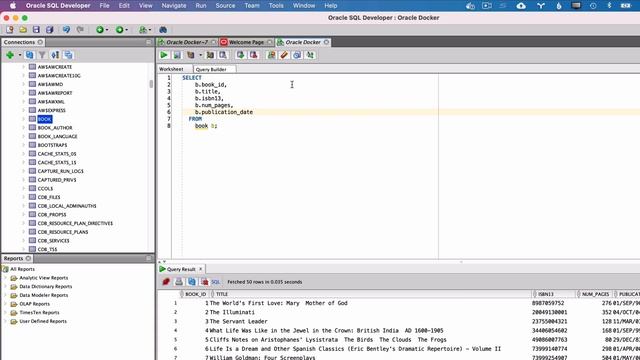Click the Apple menu icon
The width and height of the screenshot is (640, 360).
tap(13, 6)
